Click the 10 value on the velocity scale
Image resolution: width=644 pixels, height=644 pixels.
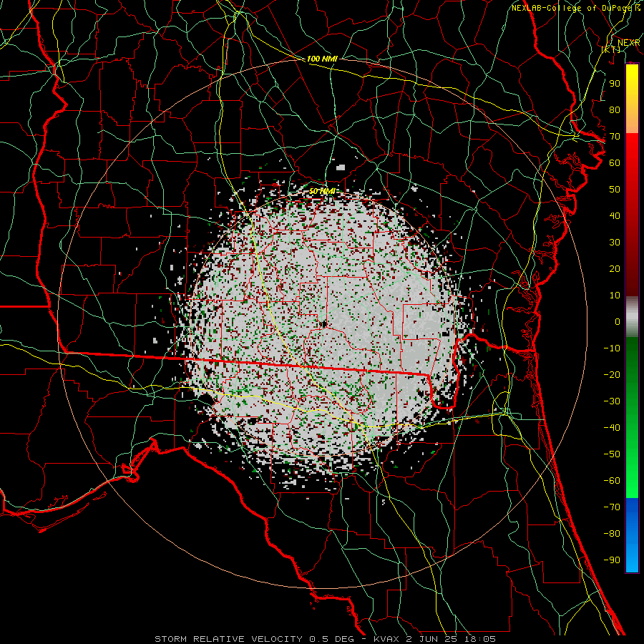(x=615, y=296)
